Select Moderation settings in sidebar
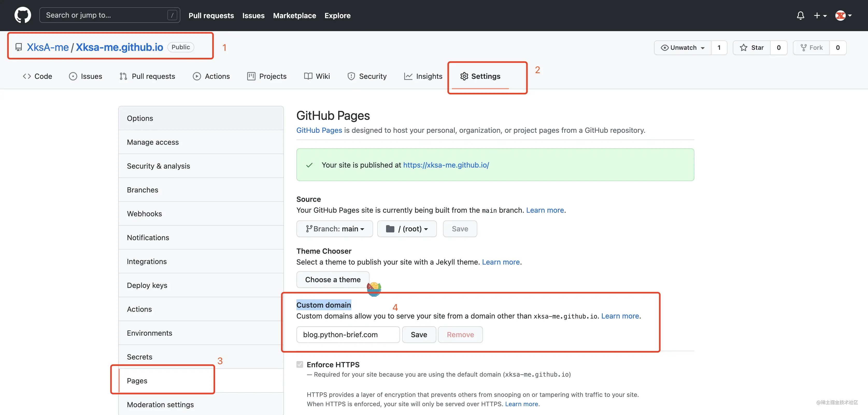Image resolution: width=868 pixels, height=415 pixels. click(201, 404)
